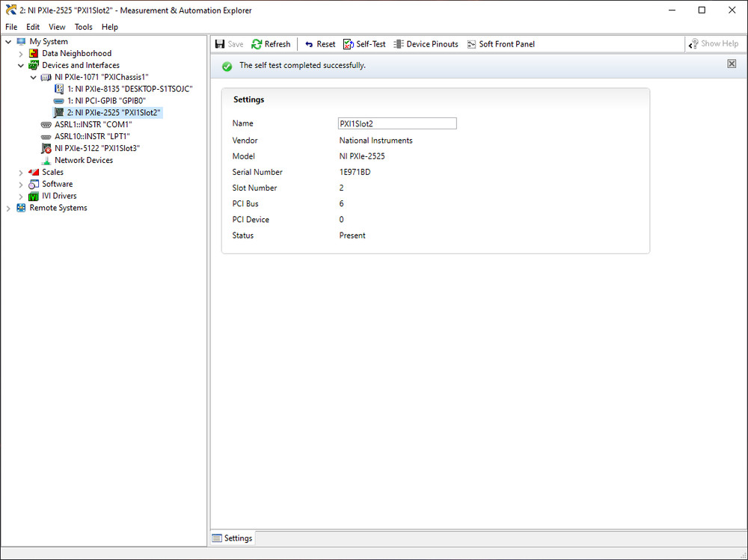Click the PXIe-8135 controller icon

pyautogui.click(x=58, y=89)
